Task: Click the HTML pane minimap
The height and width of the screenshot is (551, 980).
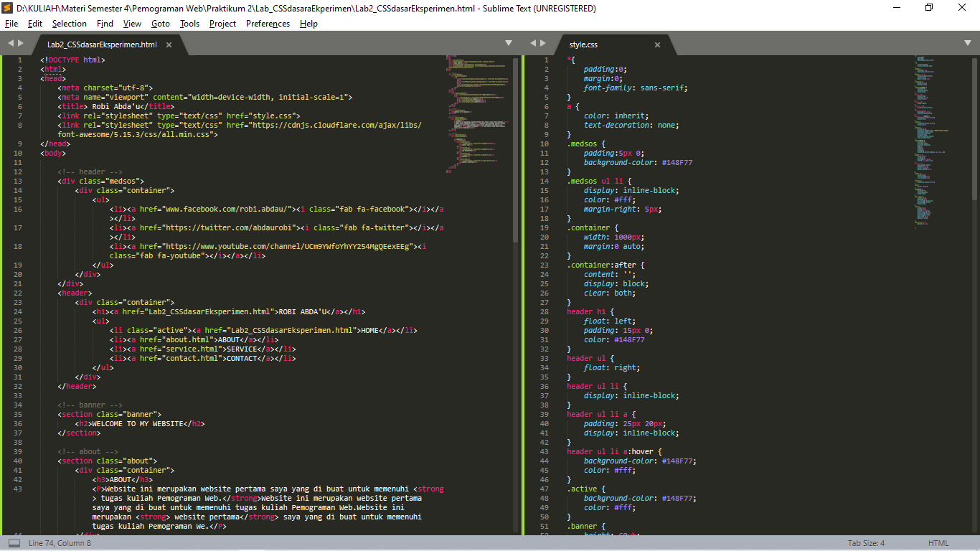Action: [479, 115]
